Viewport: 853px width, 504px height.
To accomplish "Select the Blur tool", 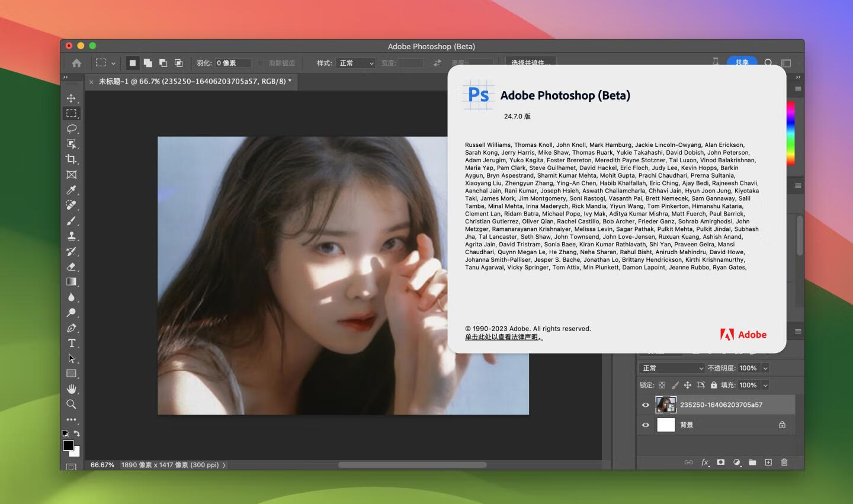I will pyautogui.click(x=71, y=297).
